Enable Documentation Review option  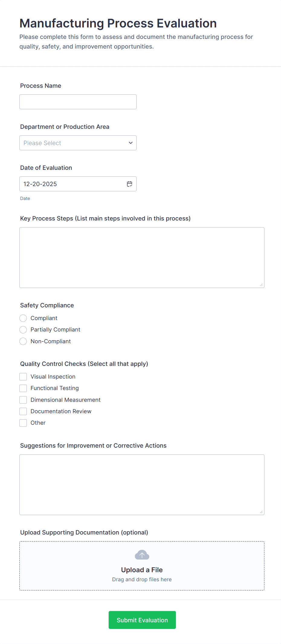click(23, 411)
